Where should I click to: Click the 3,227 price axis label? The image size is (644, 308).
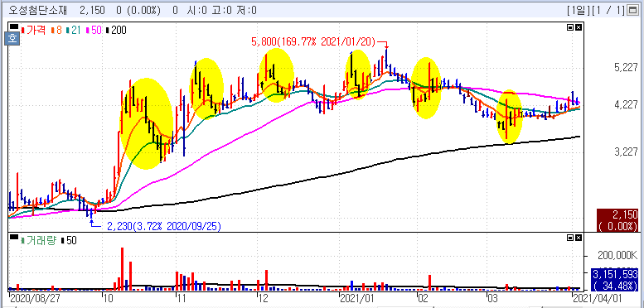tap(627, 152)
